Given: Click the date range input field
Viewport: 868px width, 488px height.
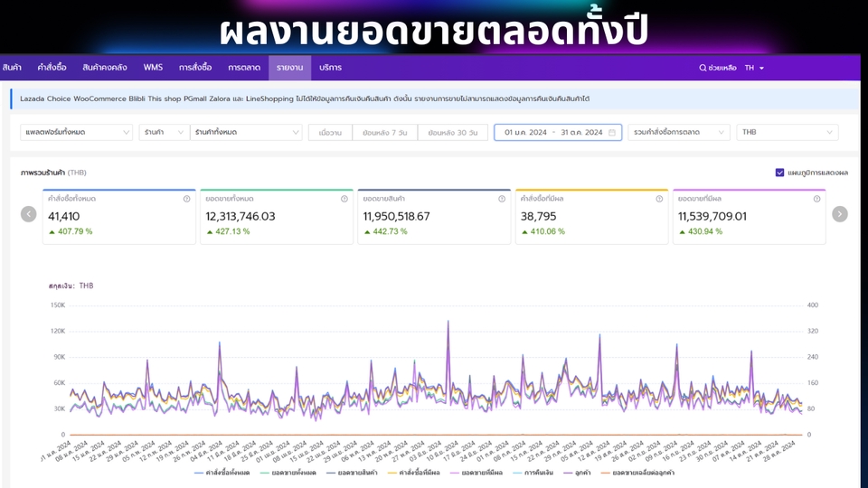Looking at the screenshot, I should click(558, 132).
